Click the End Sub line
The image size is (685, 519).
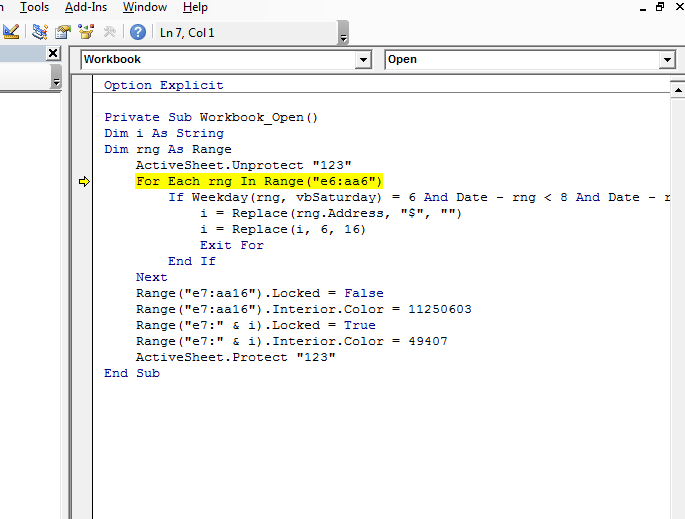click(x=131, y=373)
